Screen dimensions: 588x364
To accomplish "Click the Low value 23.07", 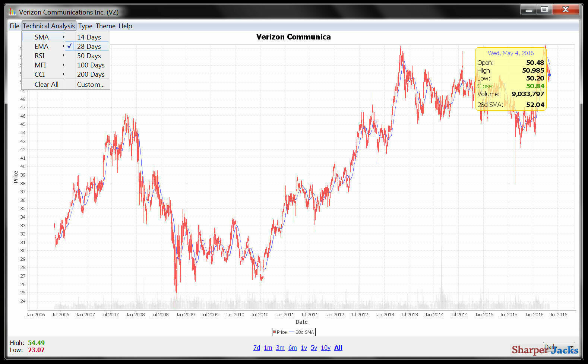I will tap(36, 350).
